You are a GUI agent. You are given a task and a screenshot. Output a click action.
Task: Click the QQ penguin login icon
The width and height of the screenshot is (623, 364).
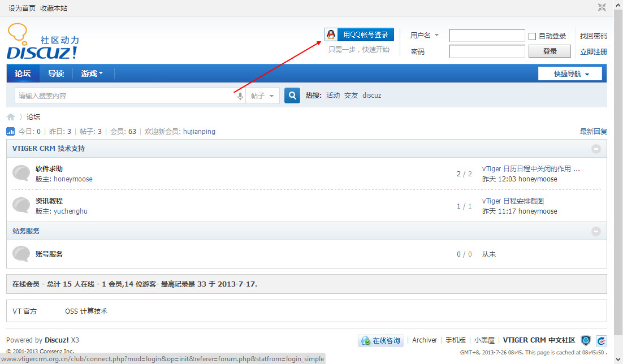click(331, 34)
